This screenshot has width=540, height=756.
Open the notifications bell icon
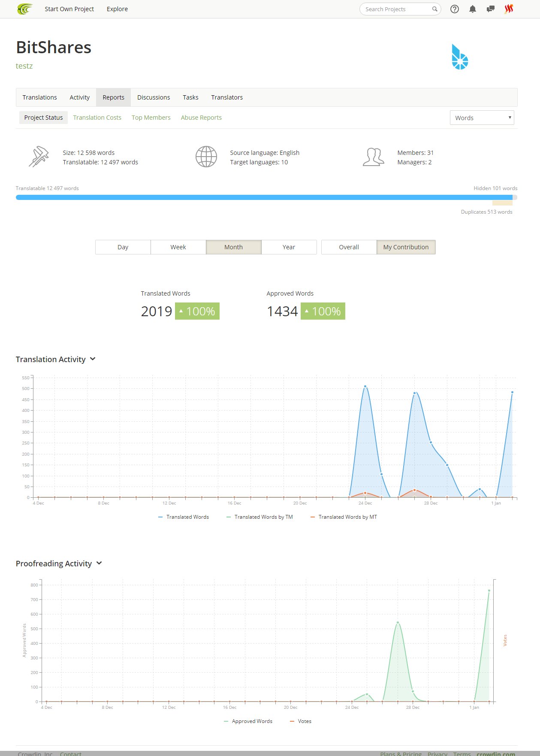473,9
